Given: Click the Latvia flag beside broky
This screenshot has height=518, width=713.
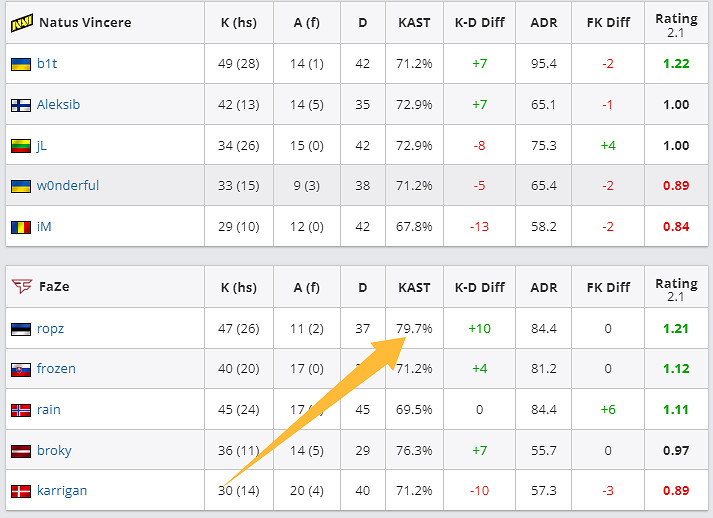Looking at the screenshot, I should click(20, 451).
